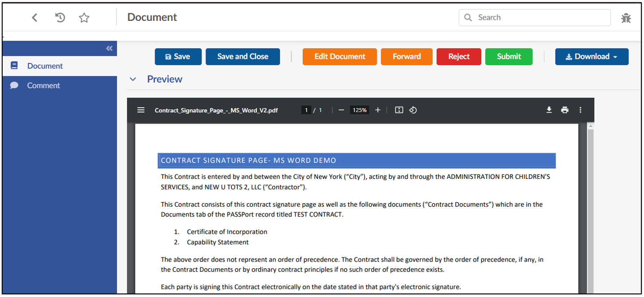This screenshot has width=644, height=297.
Task: Click the bug report icon
Action: 626,18
